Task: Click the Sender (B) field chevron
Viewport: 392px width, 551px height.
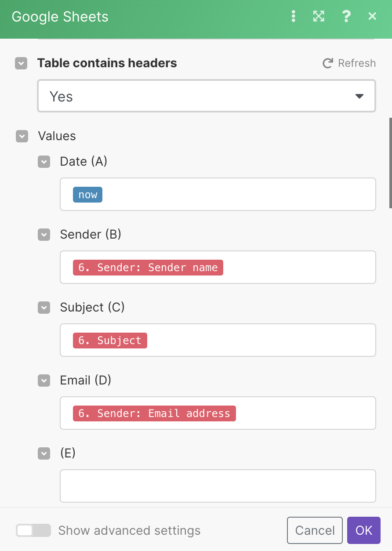Action: coord(44,235)
